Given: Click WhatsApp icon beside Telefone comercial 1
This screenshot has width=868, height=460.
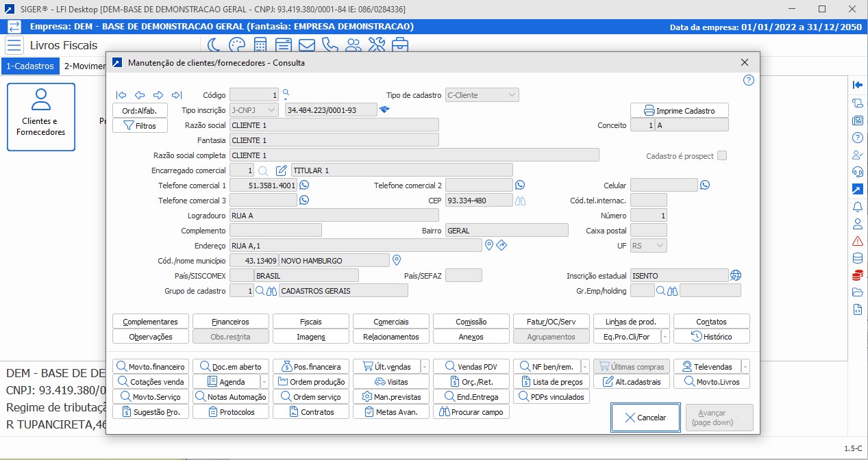Looking at the screenshot, I should point(304,185).
